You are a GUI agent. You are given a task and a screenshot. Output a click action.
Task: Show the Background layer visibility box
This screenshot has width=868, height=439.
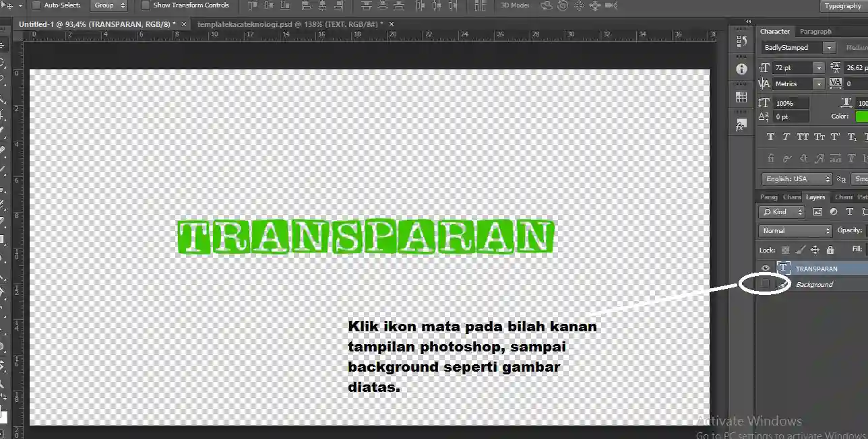pos(766,284)
